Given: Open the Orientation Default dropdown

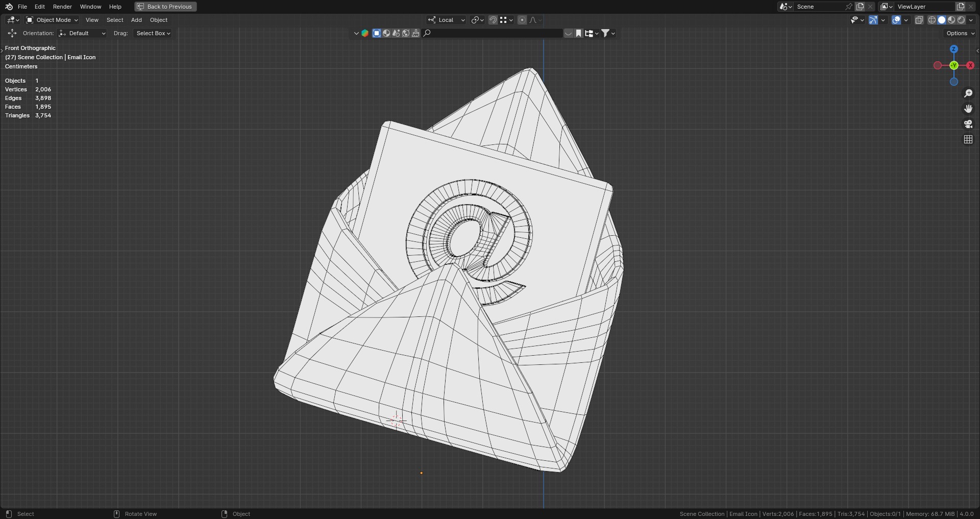Looking at the screenshot, I should (82, 33).
